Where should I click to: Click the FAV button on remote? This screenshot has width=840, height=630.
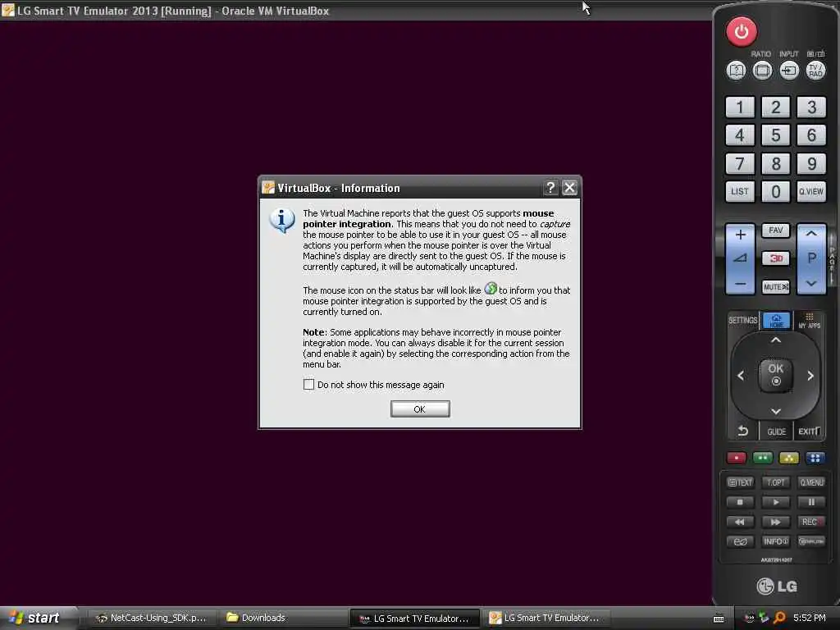tap(776, 231)
